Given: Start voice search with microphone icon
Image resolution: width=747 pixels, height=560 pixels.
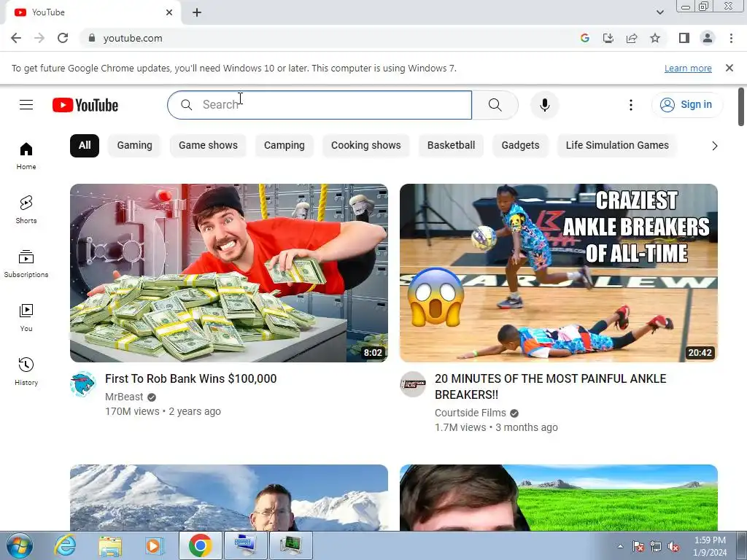Looking at the screenshot, I should point(544,105).
